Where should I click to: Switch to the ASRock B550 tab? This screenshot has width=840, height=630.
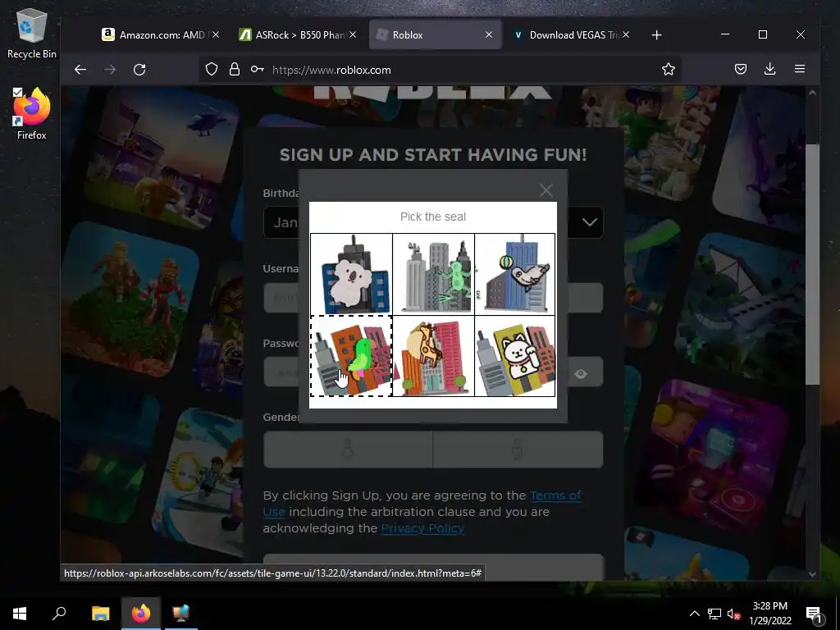tap(293, 34)
